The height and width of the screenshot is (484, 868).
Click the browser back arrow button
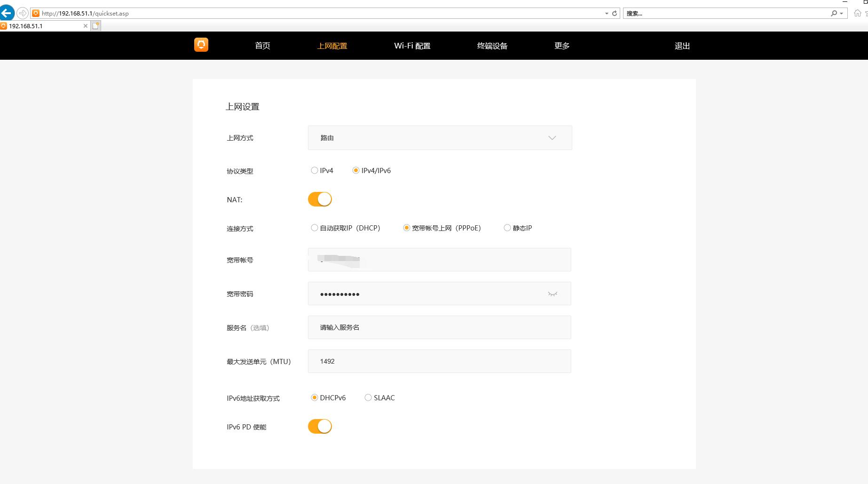tap(7, 13)
